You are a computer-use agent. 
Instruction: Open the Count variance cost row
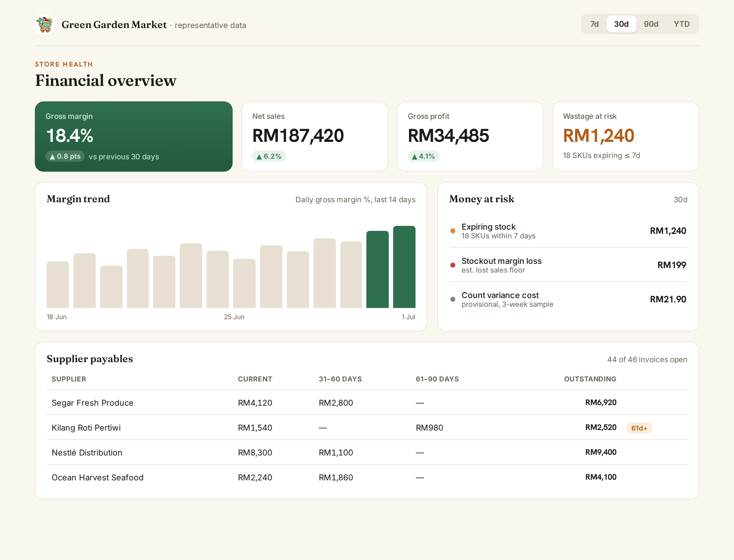(x=568, y=299)
